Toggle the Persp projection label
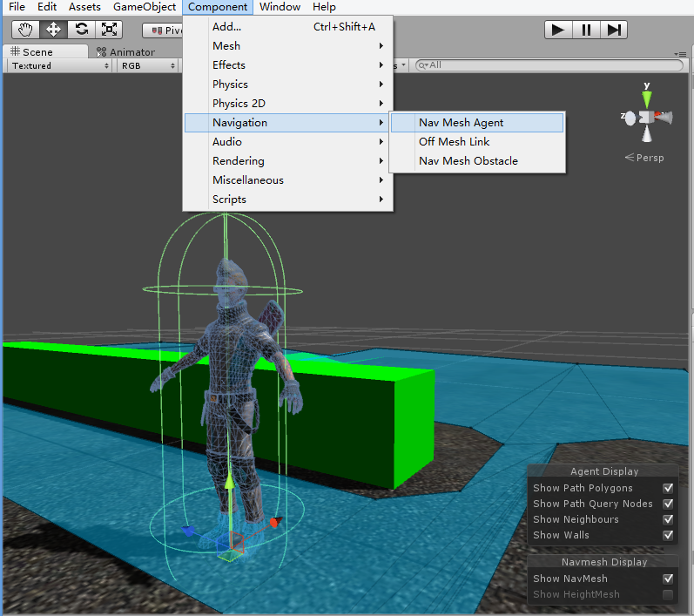694x616 pixels. (644, 158)
